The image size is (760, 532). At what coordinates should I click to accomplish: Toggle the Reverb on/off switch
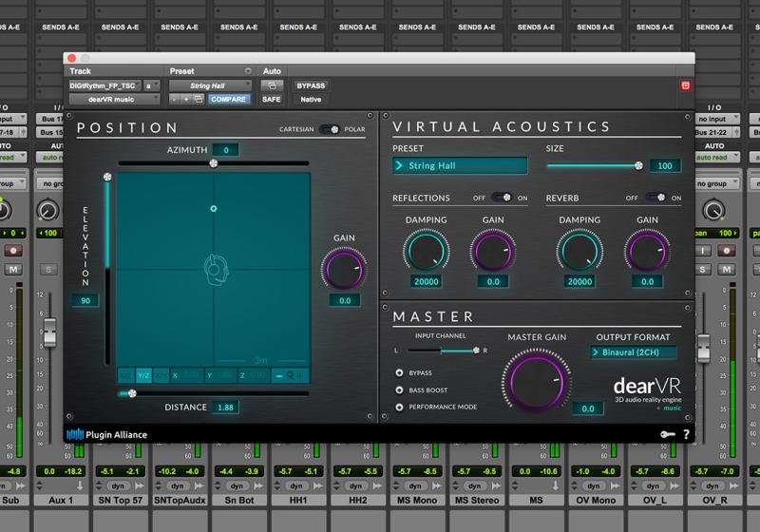point(655,198)
